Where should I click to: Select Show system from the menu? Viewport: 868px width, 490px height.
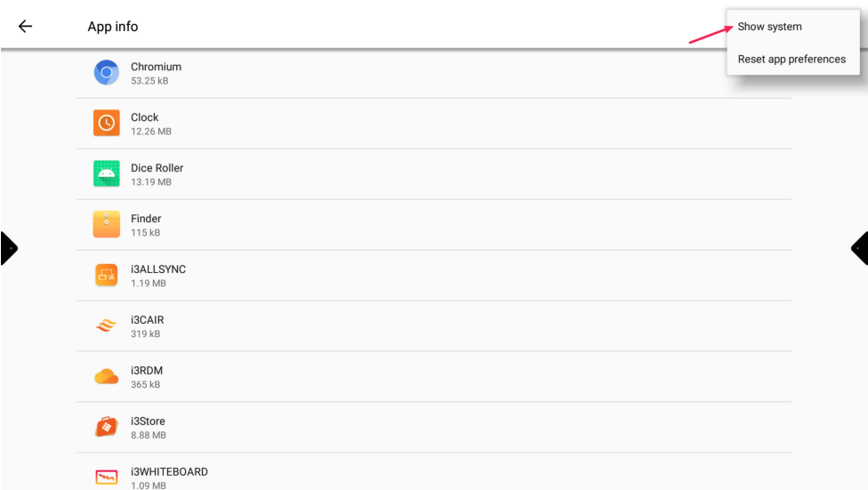769,27
